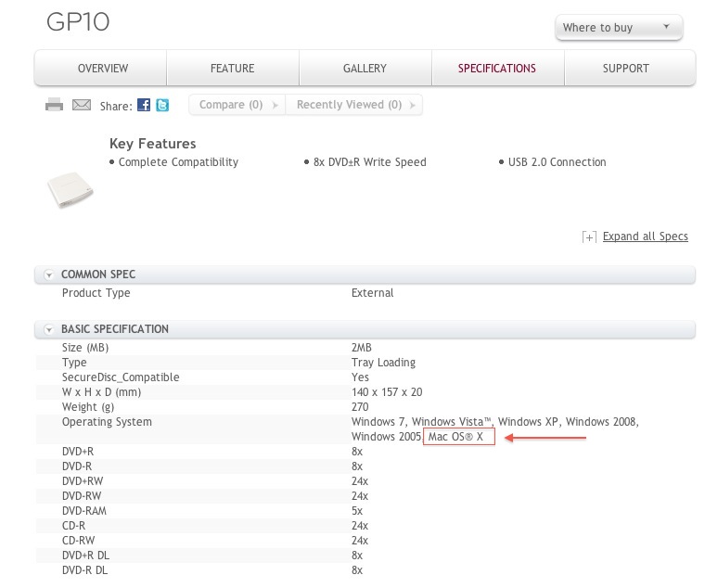Click the DVD+RW row label
The height and width of the screenshot is (588, 705).
[83, 481]
